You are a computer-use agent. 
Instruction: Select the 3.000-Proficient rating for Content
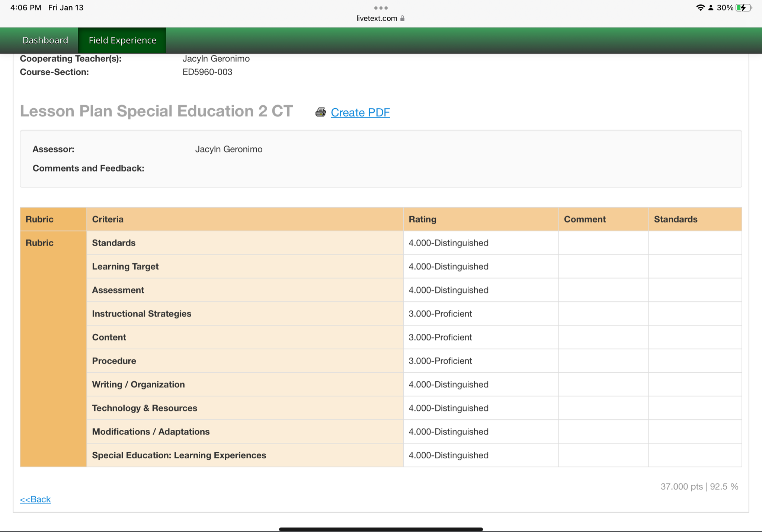tap(440, 337)
